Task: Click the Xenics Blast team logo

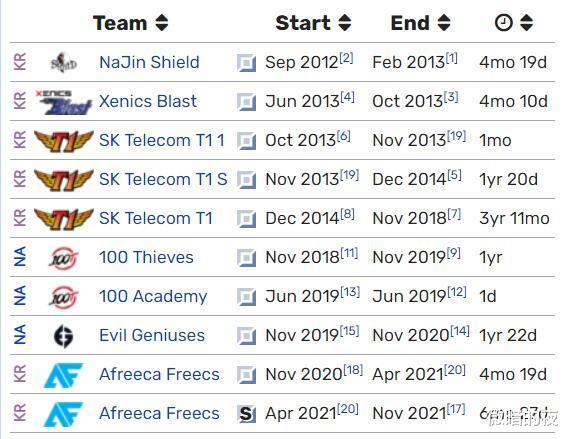Action: click(64, 102)
